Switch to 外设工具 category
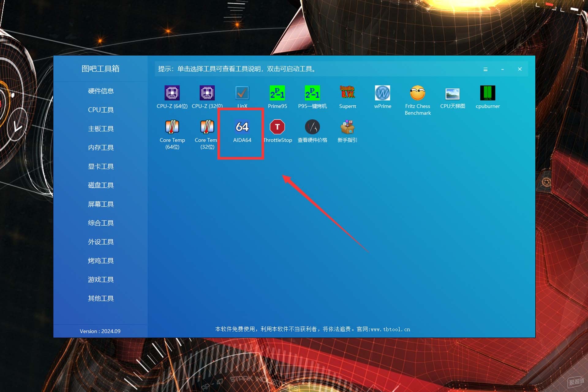Image resolution: width=588 pixels, height=392 pixels. [101, 242]
